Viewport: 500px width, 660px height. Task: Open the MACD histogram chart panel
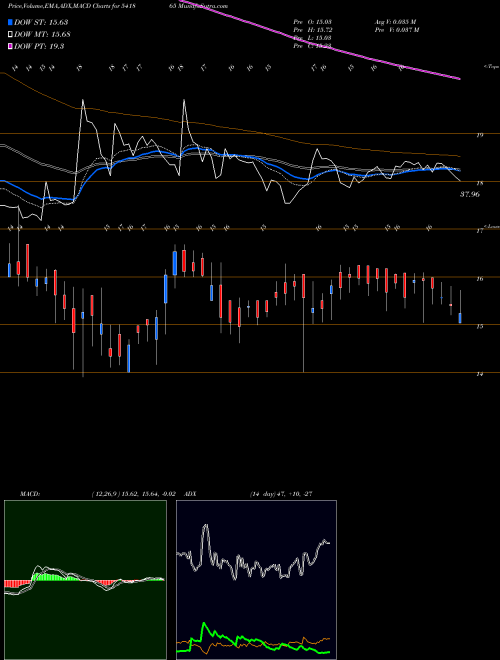tap(85, 580)
